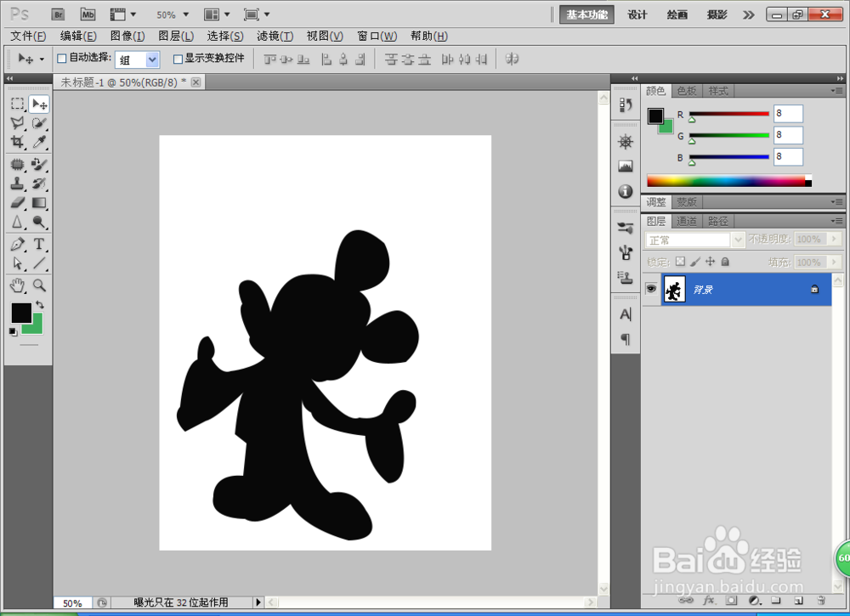
Task: Toggle lock transparent pixels
Action: point(680,262)
